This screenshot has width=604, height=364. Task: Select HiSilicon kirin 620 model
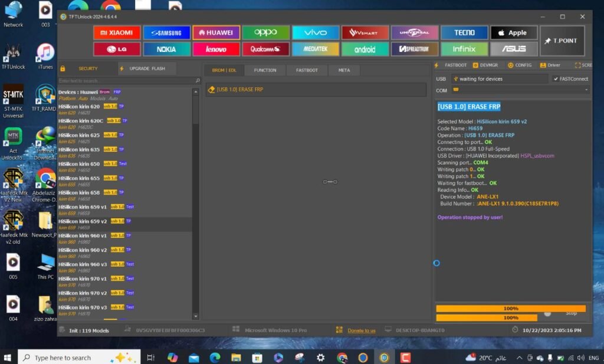coord(124,109)
